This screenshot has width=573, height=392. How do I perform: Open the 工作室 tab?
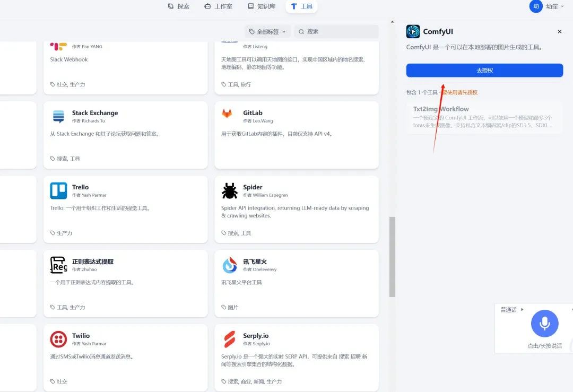pyautogui.click(x=218, y=6)
